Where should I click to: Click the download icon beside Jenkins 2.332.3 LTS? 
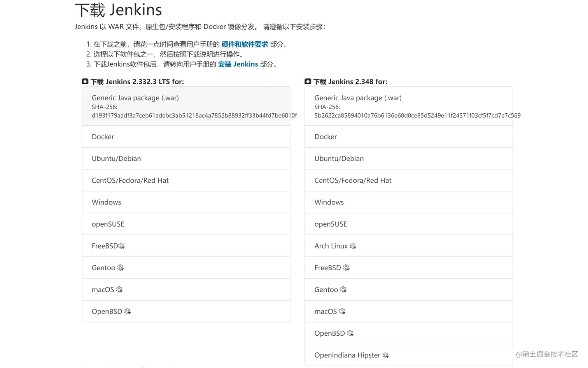coord(85,81)
